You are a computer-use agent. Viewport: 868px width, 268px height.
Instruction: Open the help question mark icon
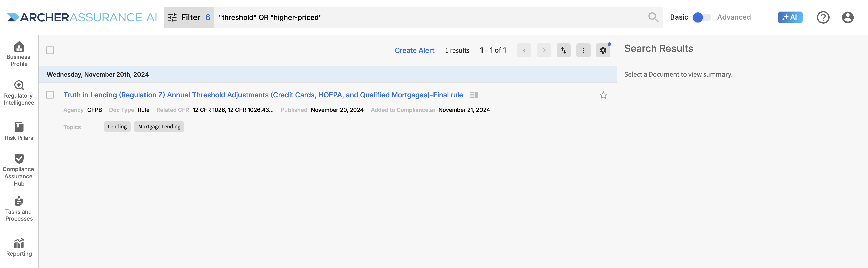pyautogui.click(x=823, y=17)
